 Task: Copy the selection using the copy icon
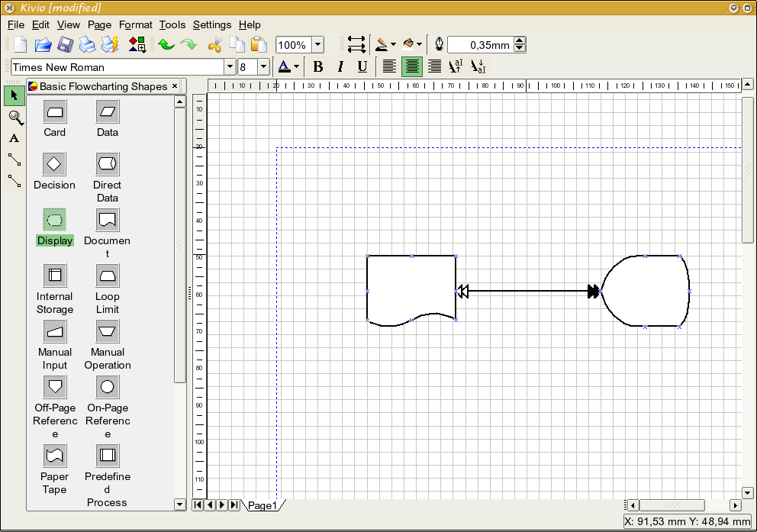pyautogui.click(x=237, y=45)
